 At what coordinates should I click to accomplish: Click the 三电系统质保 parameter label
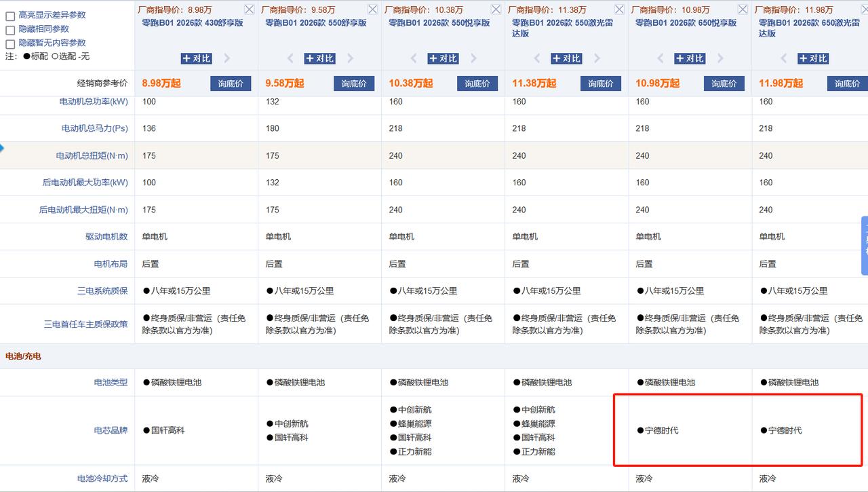click(102, 291)
